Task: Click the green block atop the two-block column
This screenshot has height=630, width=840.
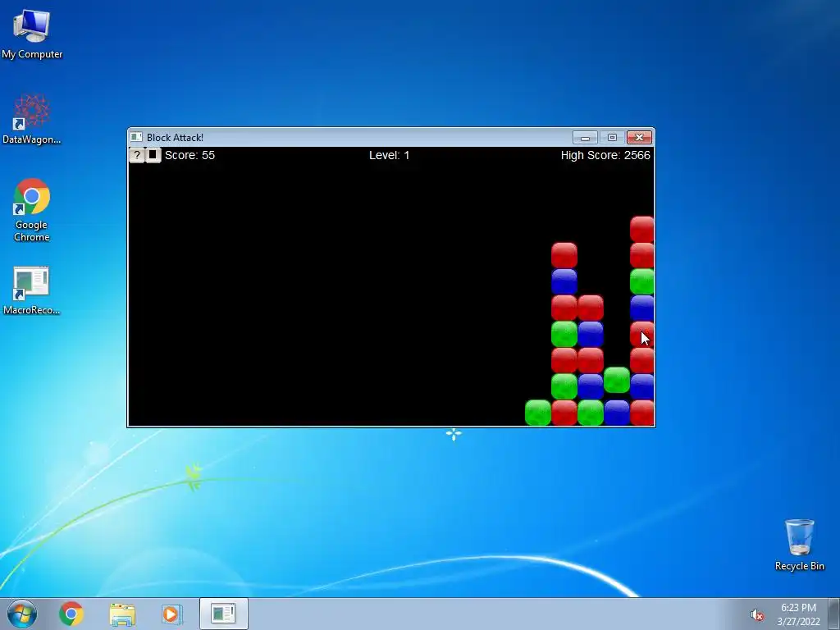Action: tap(617, 380)
